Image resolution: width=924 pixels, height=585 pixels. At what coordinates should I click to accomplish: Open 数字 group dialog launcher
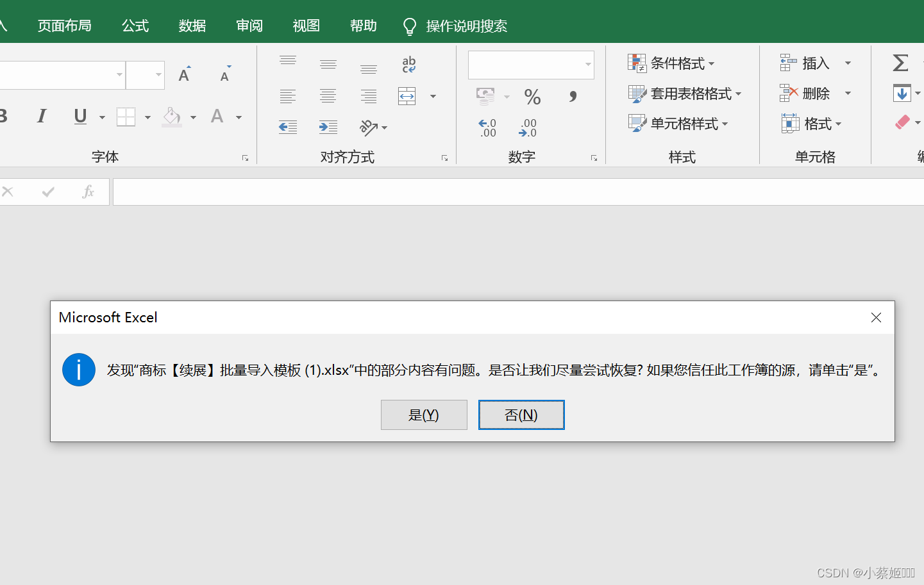(594, 158)
